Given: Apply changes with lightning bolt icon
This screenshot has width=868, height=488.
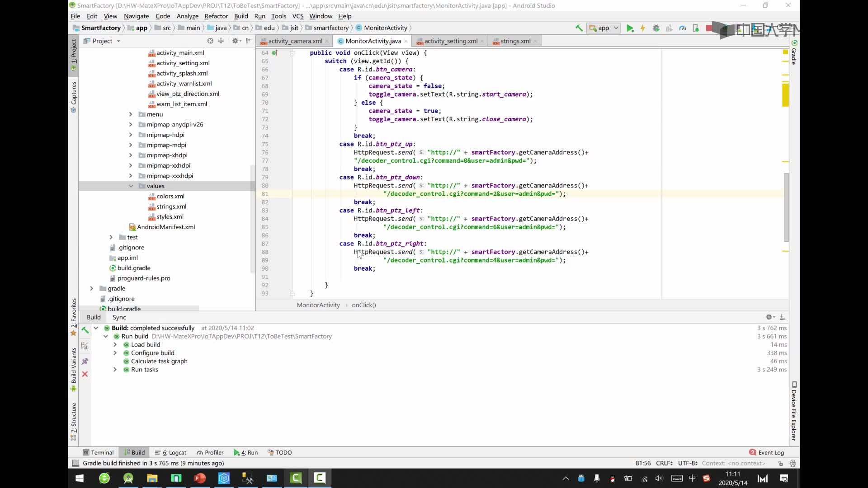Looking at the screenshot, I should pyautogui.click(x=642, y=28).
